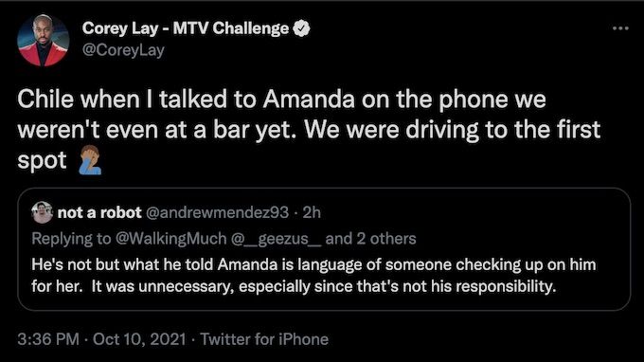Open the not a robot display name
This screenshot has height=362, width=644.
click(x=99, y=212)
